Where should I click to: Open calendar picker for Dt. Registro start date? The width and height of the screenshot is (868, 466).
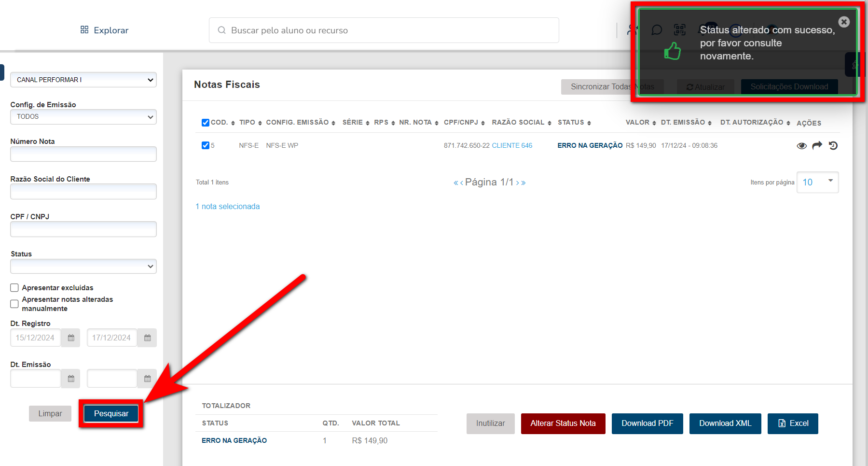71,338
